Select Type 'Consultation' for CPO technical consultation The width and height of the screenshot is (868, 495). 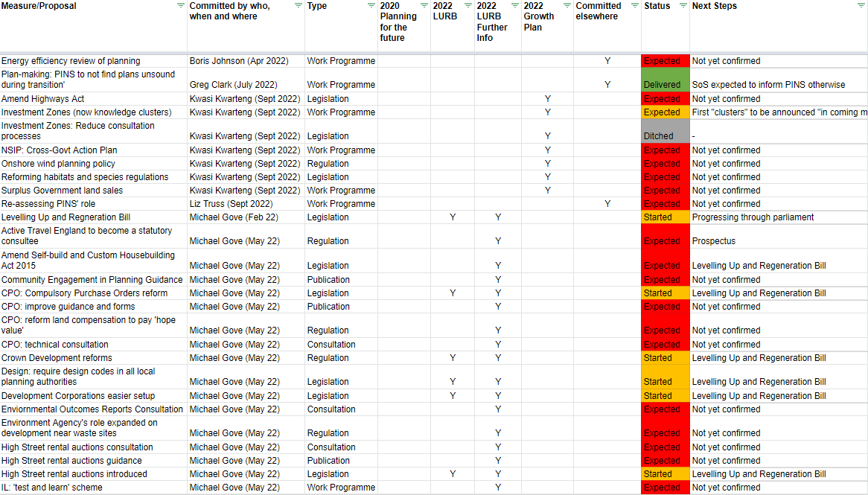tap(342, 345)
